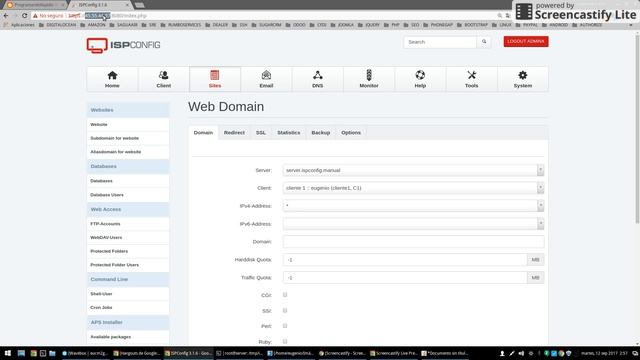Switch to the Backup tab
The height and width of the screenshot is (360, 640).
point(321,133)
